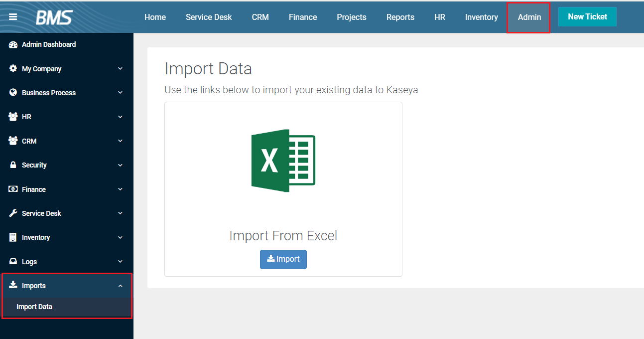This screenshot has width=644, height=339.
Task: Expand sidebar Finance chevron
Action: click(120, 189)
